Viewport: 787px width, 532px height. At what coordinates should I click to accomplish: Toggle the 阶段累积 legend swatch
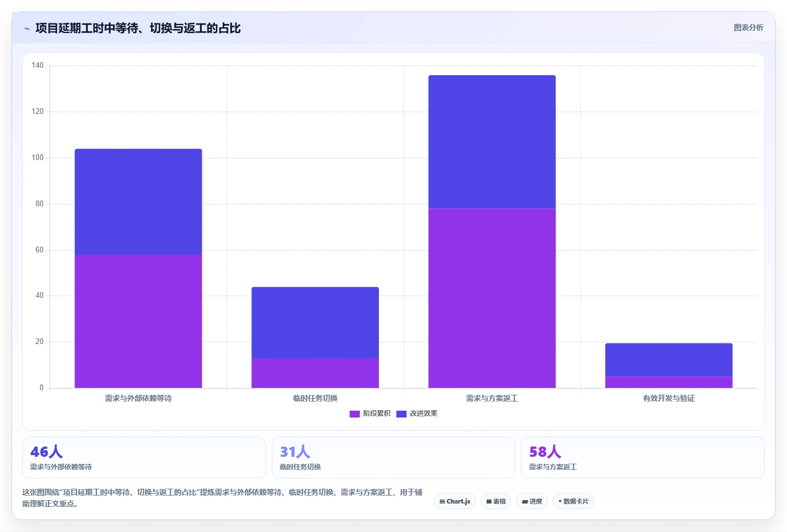(x=354, y=414)
